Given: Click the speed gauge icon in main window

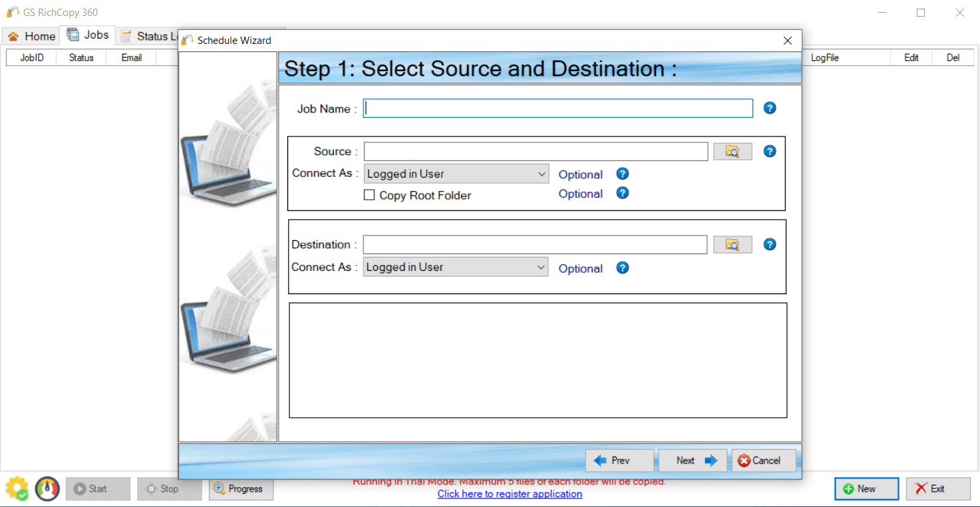Looking at the screenshot, I should pyautogui.click(x=47, y=488).
